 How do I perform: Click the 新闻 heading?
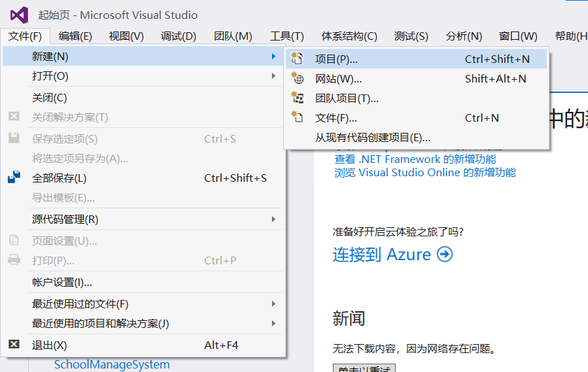(348, 318)
